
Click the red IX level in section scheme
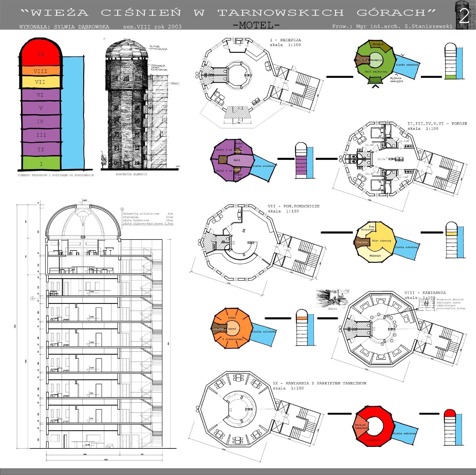point(41,54)
